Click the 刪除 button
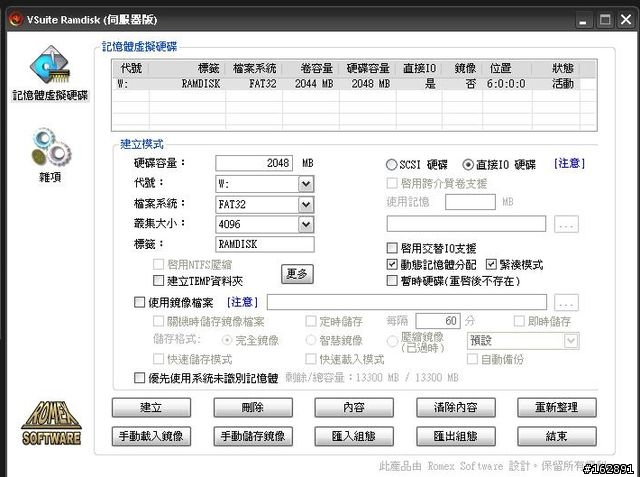The image size is (640, 477). coord(253,407)
